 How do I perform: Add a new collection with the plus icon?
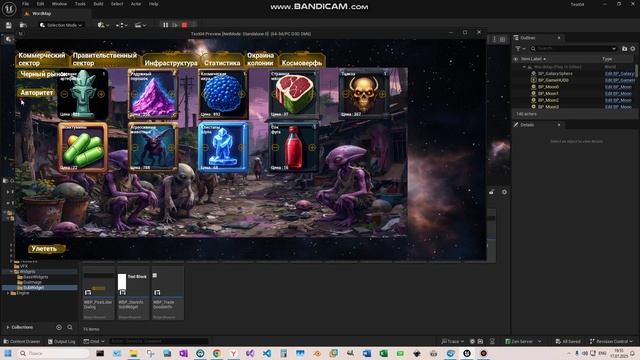point(59,327)
